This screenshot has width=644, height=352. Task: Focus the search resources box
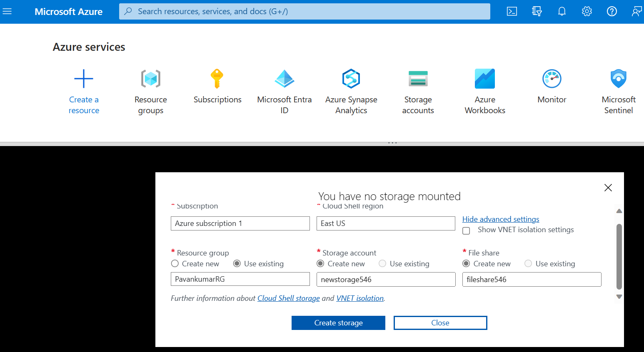(305, 11)
